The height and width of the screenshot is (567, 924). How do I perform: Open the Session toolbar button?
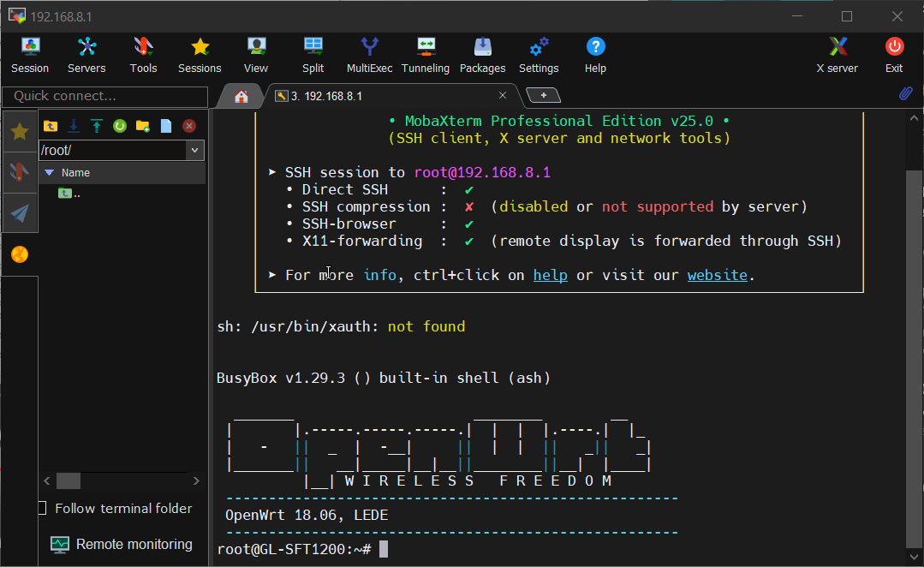click(30, 56)
